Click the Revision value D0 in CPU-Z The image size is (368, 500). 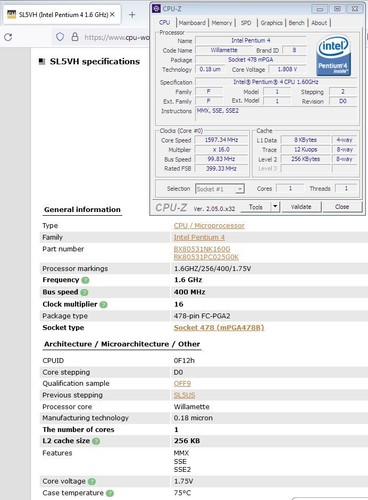(x=343, y=101)
